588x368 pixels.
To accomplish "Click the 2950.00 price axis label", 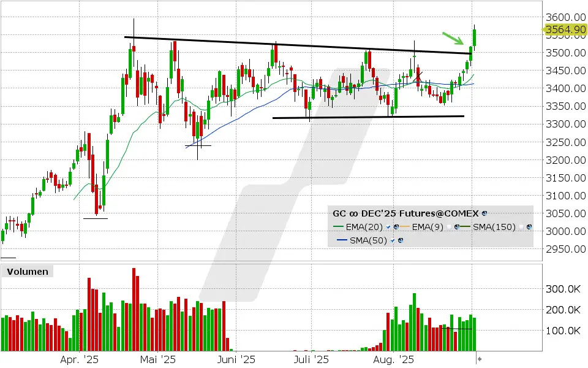I will (565, 249).
